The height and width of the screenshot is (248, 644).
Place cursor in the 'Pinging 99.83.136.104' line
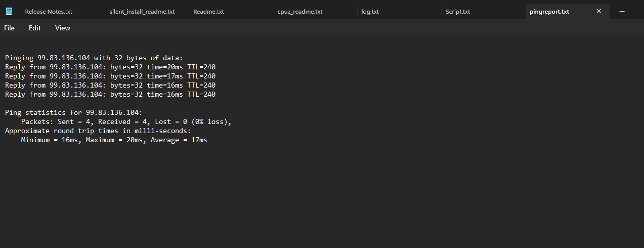click(90, 58)
